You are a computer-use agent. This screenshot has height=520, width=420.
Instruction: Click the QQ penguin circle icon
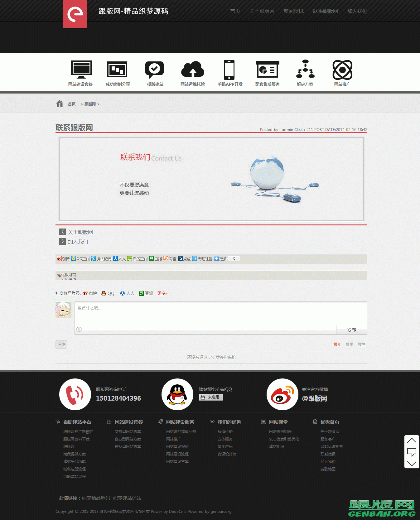pos(177,394)
